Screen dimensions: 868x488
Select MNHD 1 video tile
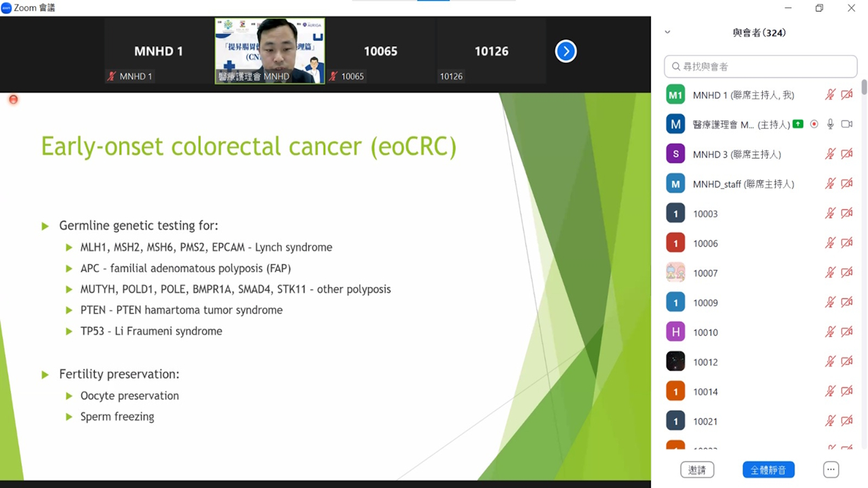pos(159,51)
